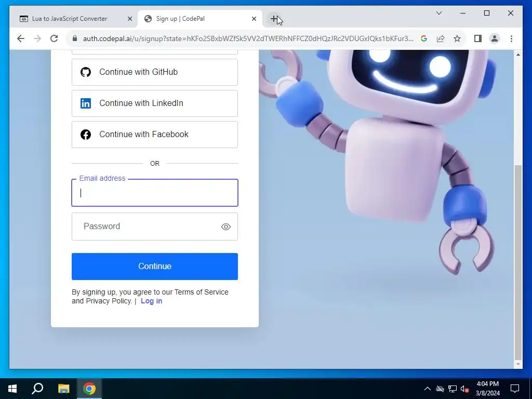The image size is (532, 399).
Task: Click the Continue with LinkedIn button
Action: click(x=155, y=103)
